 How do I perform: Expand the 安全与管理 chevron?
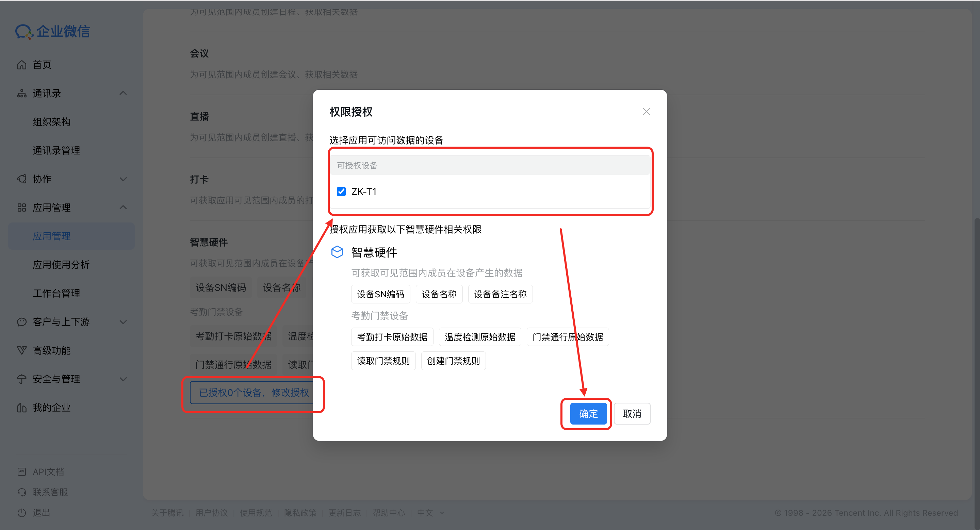(123, 379)
